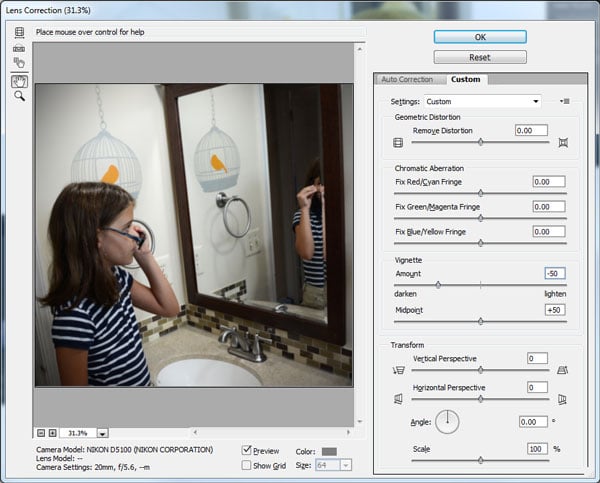Open the grid Size dropdown
600x483 pixels.
coord(346,465)
